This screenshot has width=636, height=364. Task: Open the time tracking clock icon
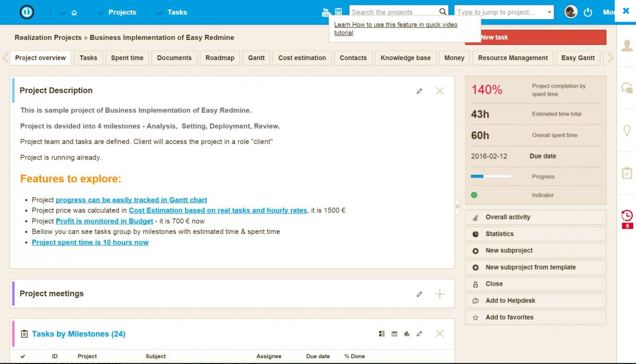click(x=627, y=216)
